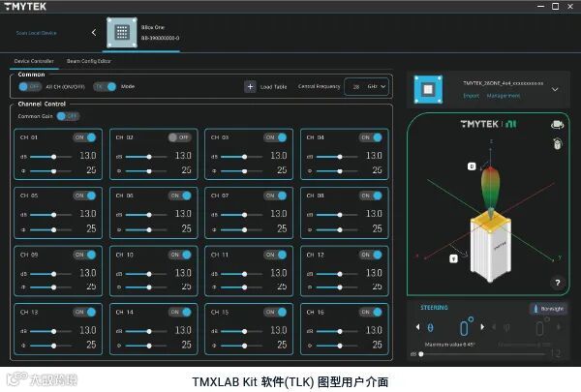Click the Management link

pos(504,96)
